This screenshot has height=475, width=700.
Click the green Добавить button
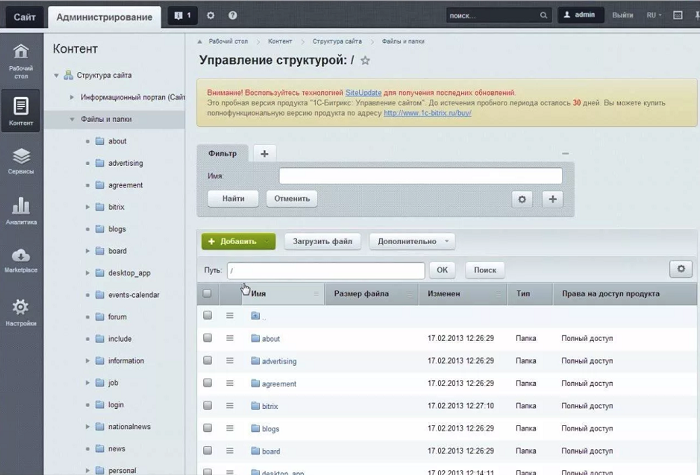point(238,242)
